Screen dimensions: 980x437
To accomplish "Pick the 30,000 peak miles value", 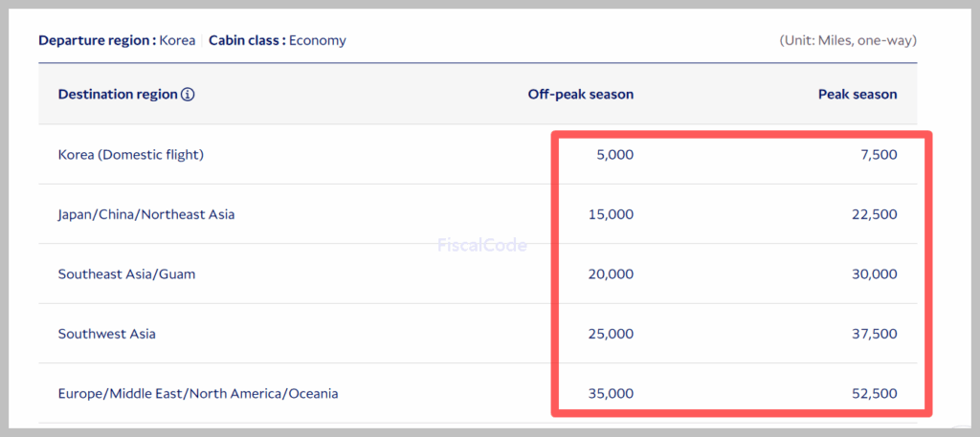I will pyautogui.click(x=874, y=274).
